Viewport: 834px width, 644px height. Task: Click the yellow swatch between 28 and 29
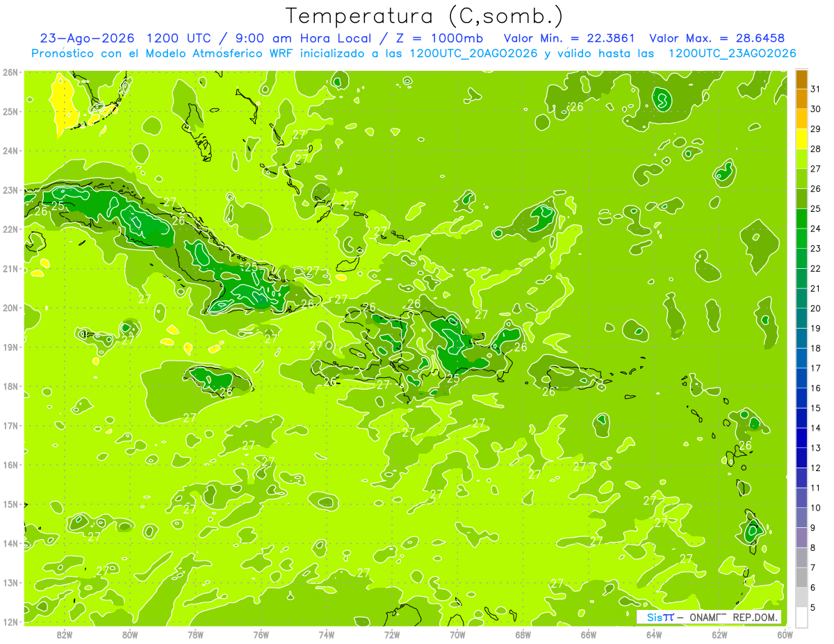point(801,139)
